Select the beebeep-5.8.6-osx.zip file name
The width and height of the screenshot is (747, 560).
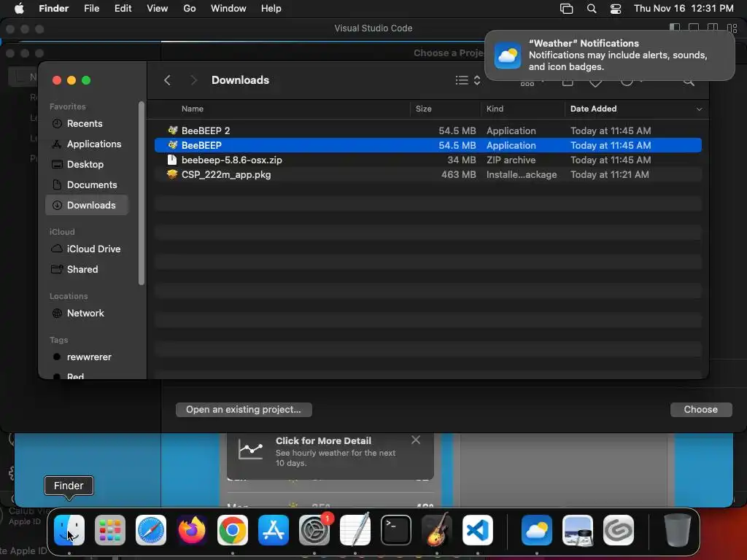point(231,160)
